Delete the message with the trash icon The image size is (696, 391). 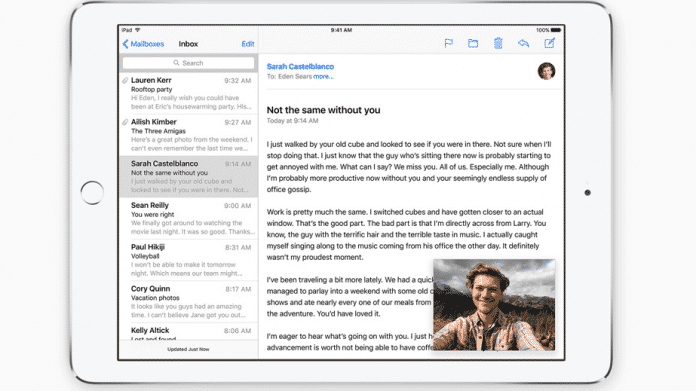498,43
